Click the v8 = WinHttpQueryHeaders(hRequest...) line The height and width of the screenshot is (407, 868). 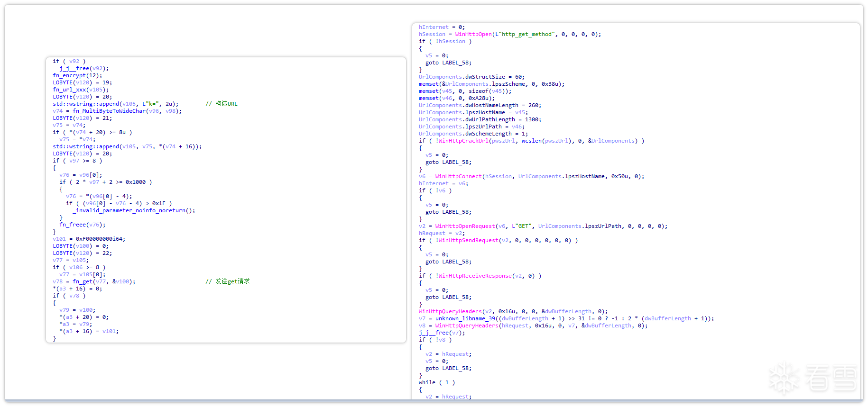point(533,326)
